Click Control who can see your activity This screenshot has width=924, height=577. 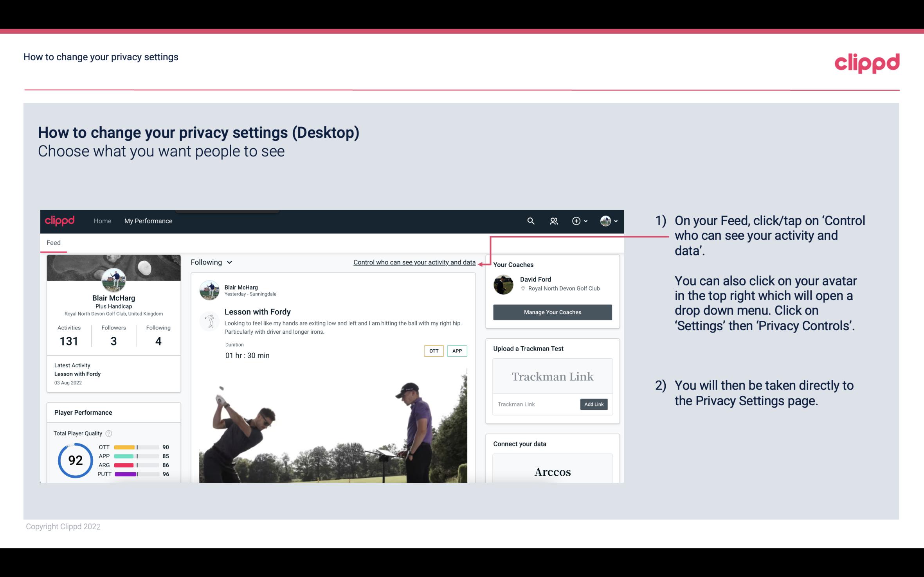click(x=414, y=262)
